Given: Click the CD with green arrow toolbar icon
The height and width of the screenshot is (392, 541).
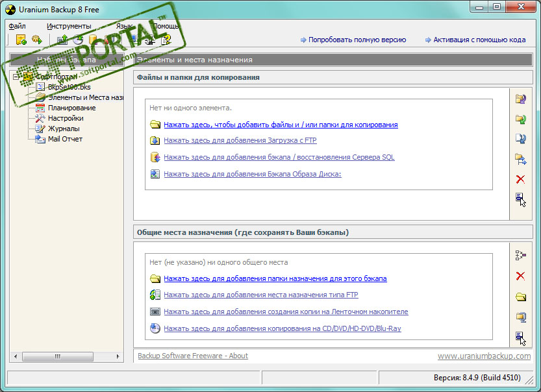Looking at the screenshot, I should coord(79,40).
